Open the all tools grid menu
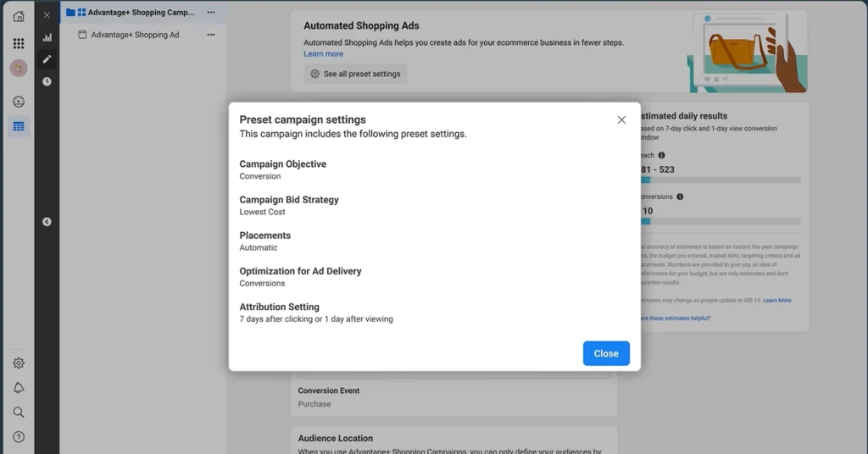868x454 pixels. [19, 43]
